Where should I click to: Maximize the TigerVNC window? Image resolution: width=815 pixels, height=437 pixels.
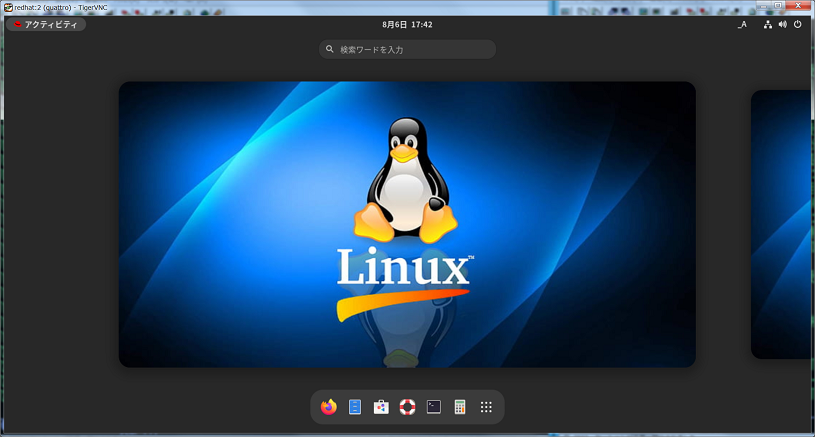778,5
